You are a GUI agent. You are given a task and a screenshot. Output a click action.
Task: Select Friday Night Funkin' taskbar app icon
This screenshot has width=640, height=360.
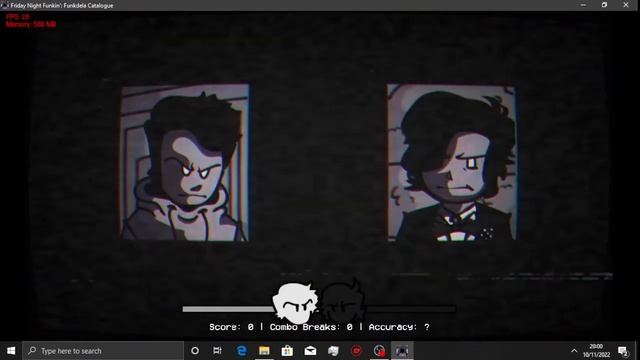[402, 351]
